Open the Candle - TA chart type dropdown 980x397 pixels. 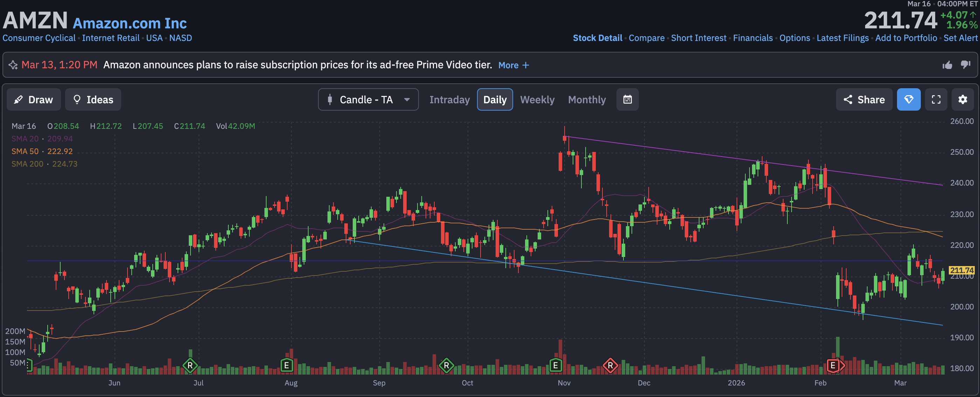(x=368, y=100)
